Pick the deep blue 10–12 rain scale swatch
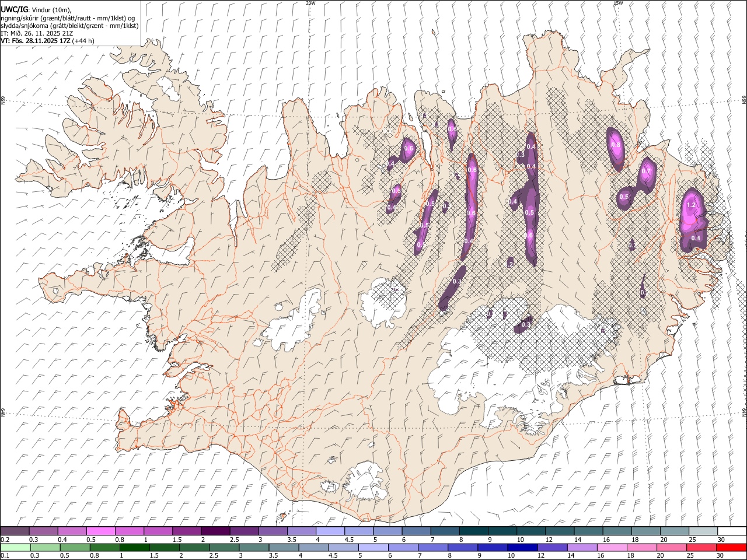This screenshot has width=747, height=560. point(523,547)
